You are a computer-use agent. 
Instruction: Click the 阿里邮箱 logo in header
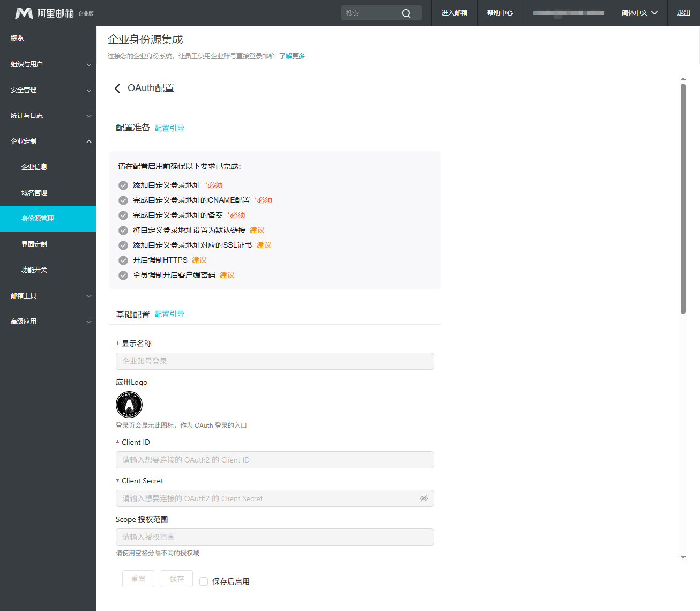click(45, 13)
